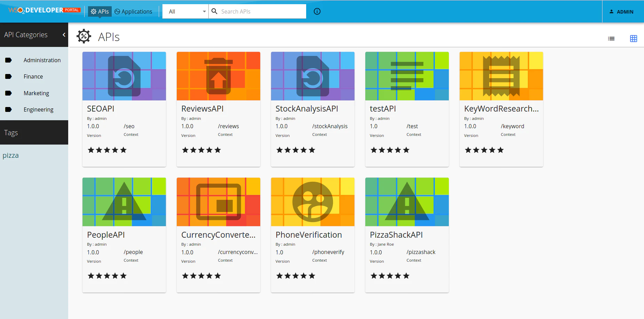The width and height of the screenshot is (644, 319).
Task: Click the search magnifier icon
Action: [214, 11]
